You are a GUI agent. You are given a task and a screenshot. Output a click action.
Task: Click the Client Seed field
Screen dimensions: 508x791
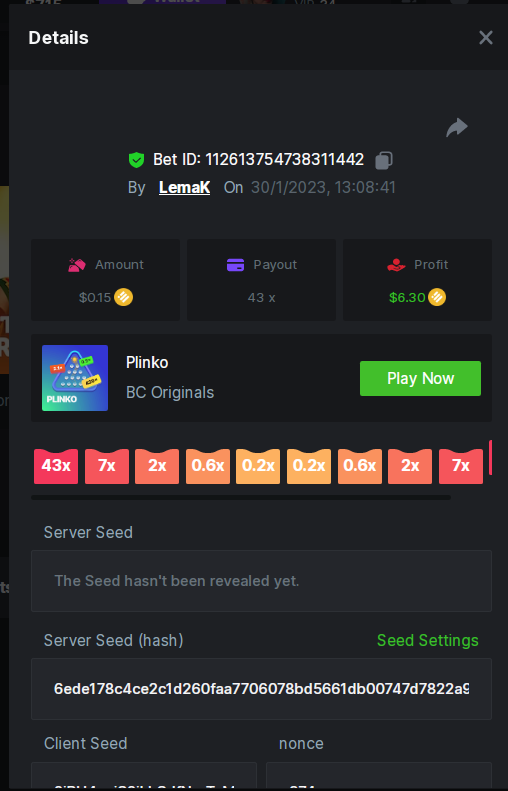144,776
